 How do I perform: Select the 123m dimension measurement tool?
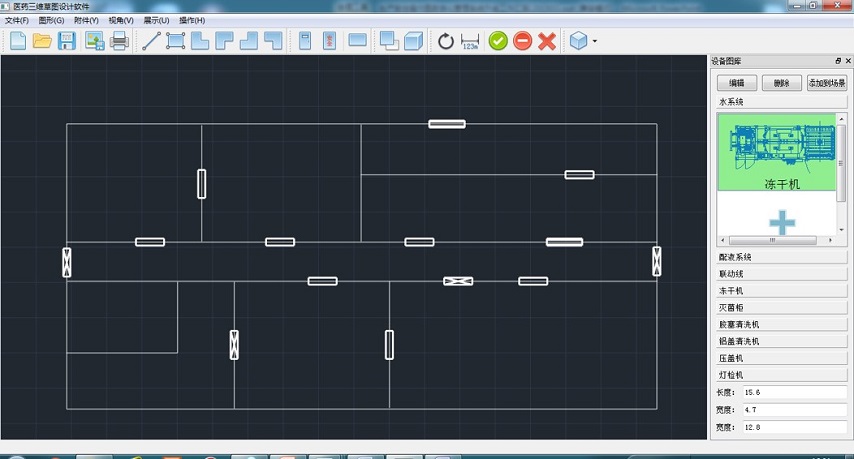tap(471, 41)
